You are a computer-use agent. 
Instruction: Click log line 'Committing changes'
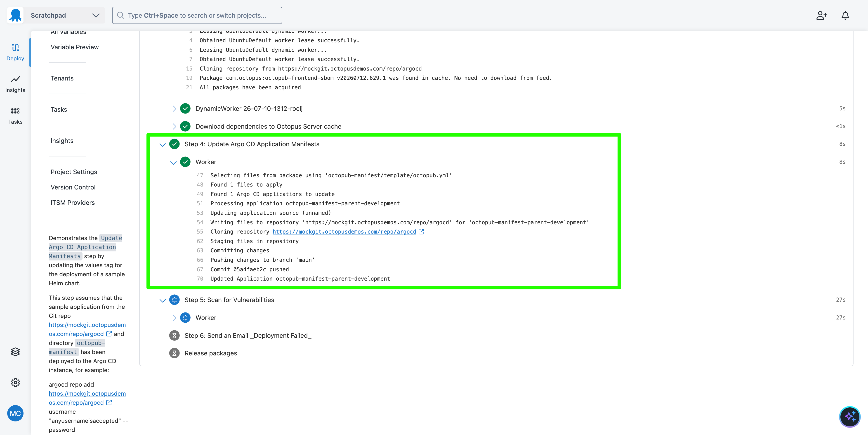click(x=240, y=251)
